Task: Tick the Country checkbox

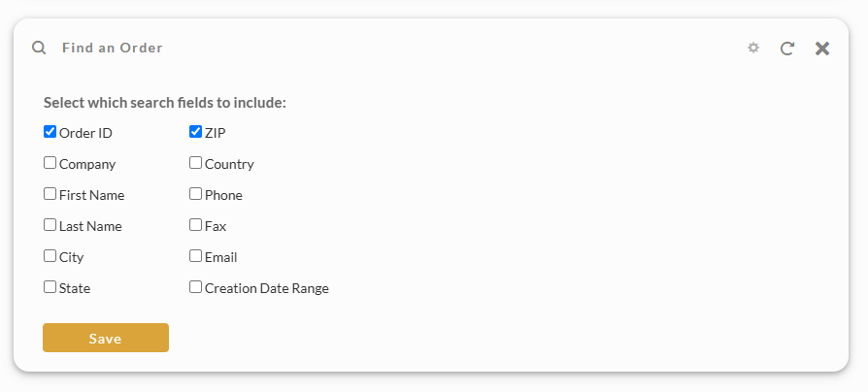Action: click(195, 163)
